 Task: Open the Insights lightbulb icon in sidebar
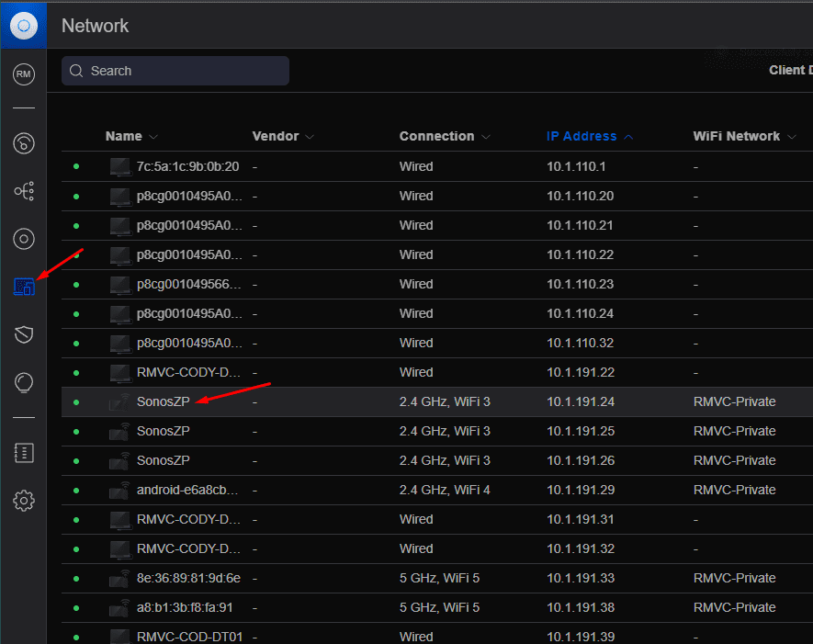(x=23, y=383)
